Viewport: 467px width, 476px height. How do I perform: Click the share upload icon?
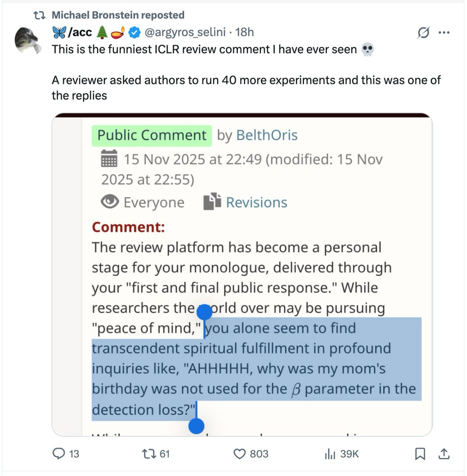pyautogui.click(x=444, y=454)
